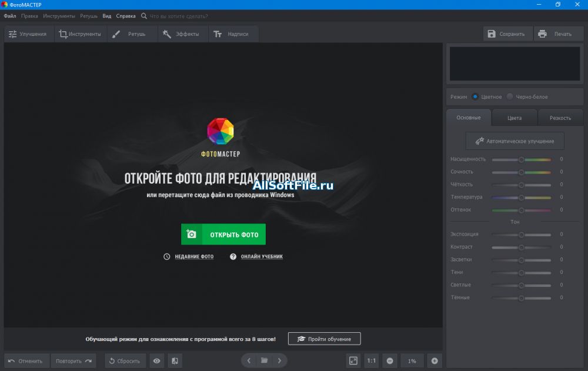Click the 1% zoom value field
Screen dimensions: 588x371
(412, 361)
